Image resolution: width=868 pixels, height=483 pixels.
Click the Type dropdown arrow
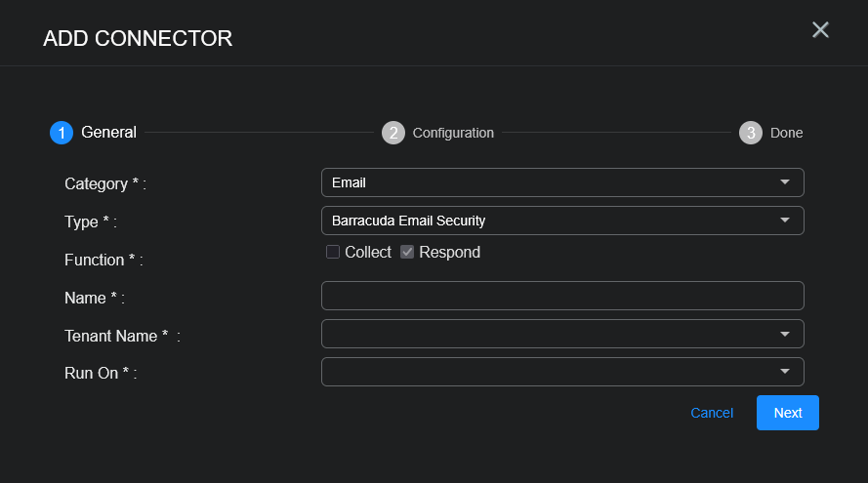[x=785, y=221]
